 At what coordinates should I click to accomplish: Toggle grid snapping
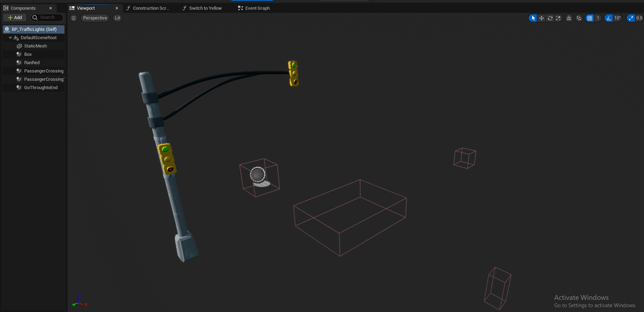coord(590,18)
